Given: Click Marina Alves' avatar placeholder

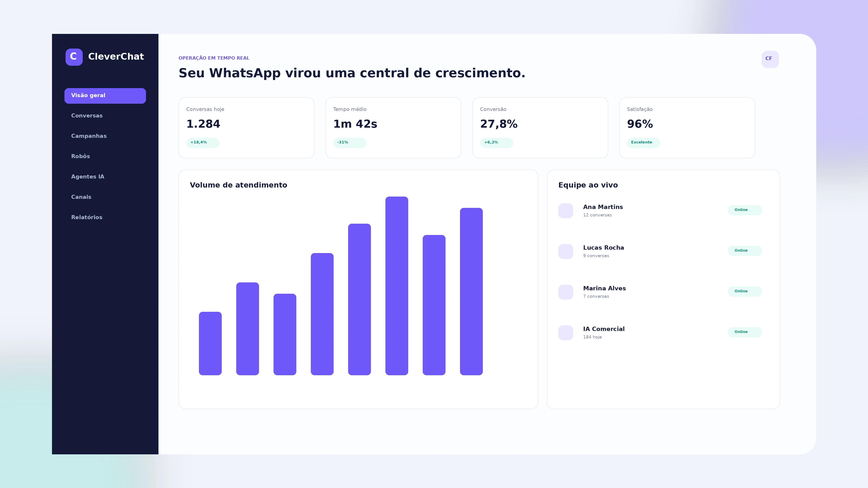Looking at the screenshot, I should tap(566, 292).
